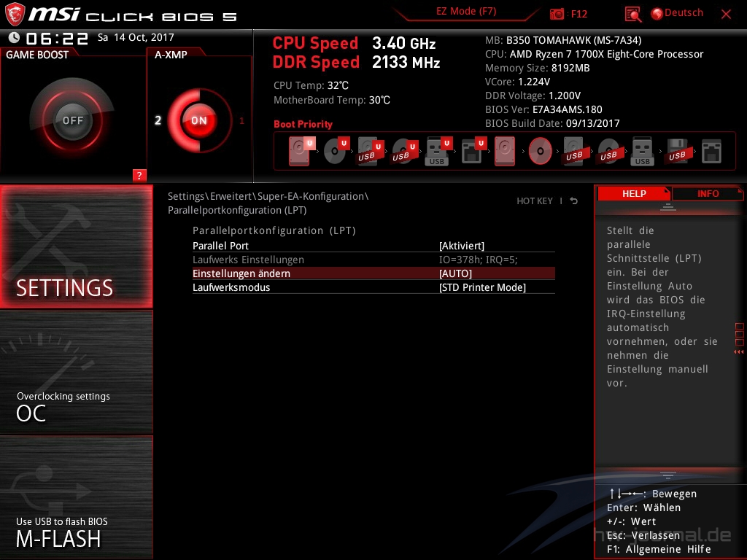Screen dimensions: 747x560
Task: Open the red question mark help box
Action: (x=139, y=175)
